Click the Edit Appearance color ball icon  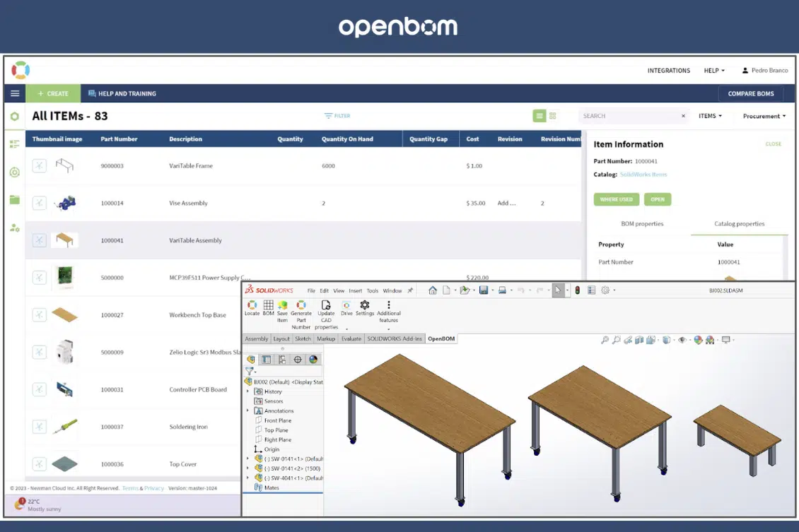point(698,340)
